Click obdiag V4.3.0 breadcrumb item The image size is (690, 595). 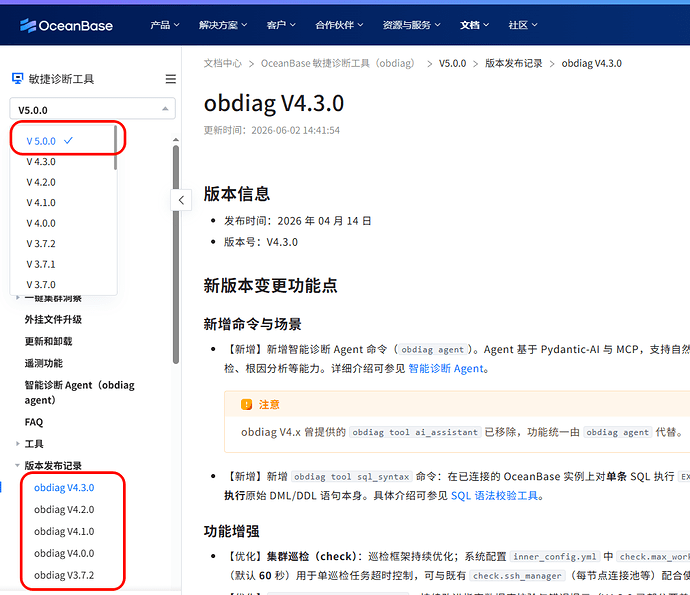591,63
